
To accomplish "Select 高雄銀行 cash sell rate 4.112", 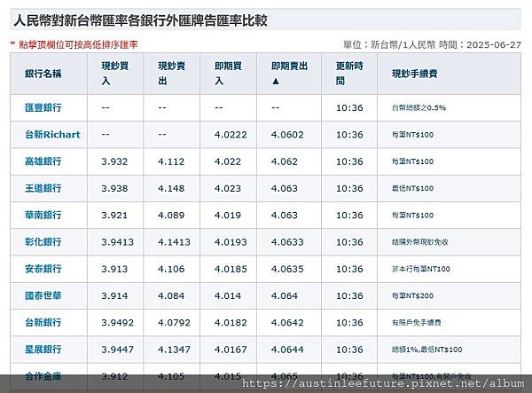I will point(171,161).
